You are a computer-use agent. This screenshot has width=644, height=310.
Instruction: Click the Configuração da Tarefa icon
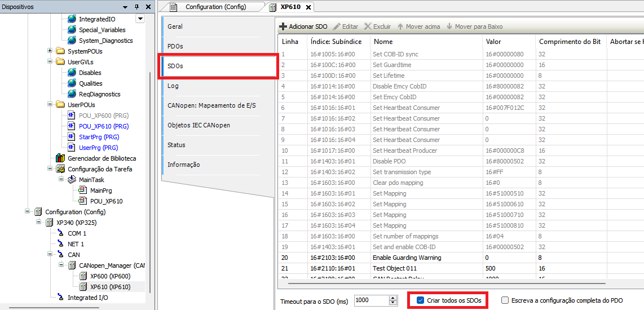point(60,169)
